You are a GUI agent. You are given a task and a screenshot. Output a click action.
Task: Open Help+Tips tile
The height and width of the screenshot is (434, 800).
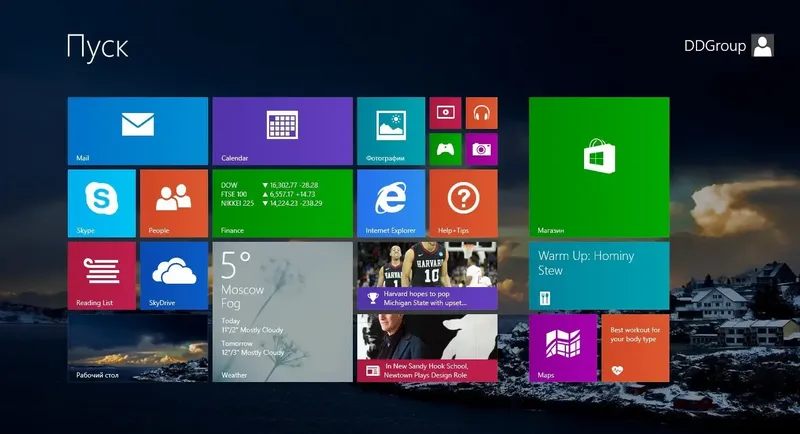tap(463, 203)
